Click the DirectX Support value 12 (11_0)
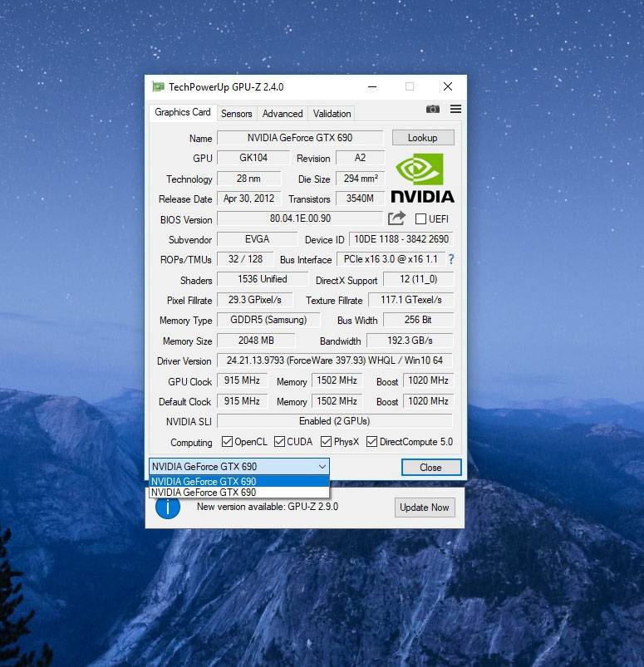Viewport: 644px width, 667px height. coord(419,279)
